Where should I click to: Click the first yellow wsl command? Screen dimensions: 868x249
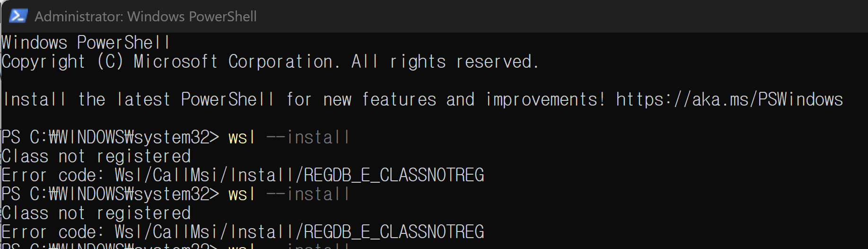click(242, 138)
